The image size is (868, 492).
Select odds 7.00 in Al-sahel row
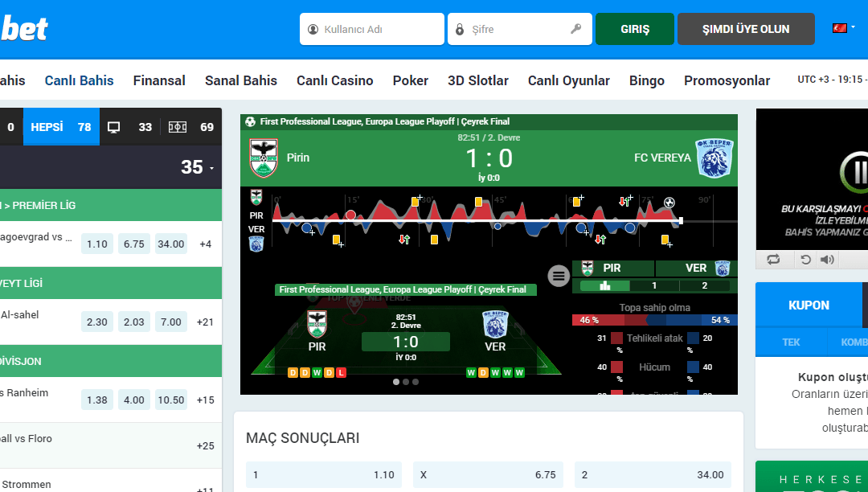coord(171,322)
